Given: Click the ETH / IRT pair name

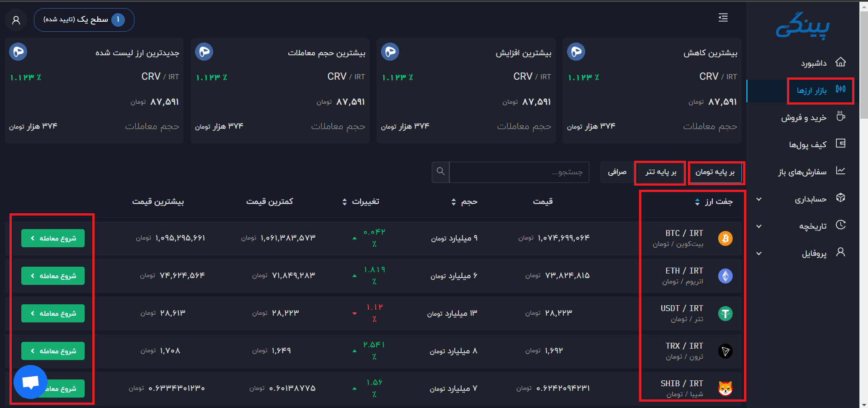Looking at the screenshot, I should point(684,271).
